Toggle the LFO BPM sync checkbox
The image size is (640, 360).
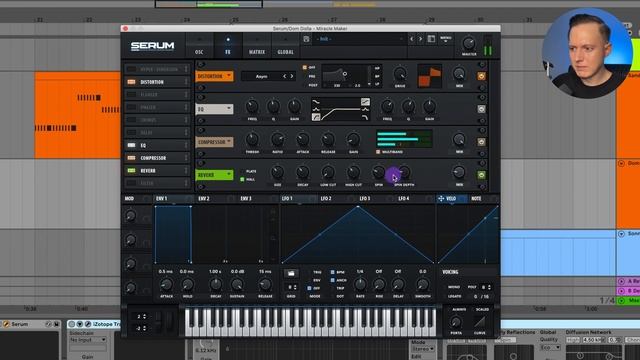click(332, 272)
